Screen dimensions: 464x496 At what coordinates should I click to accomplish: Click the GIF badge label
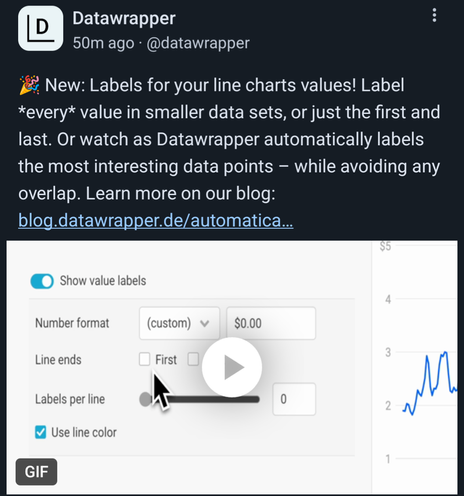tap(36, 471)
